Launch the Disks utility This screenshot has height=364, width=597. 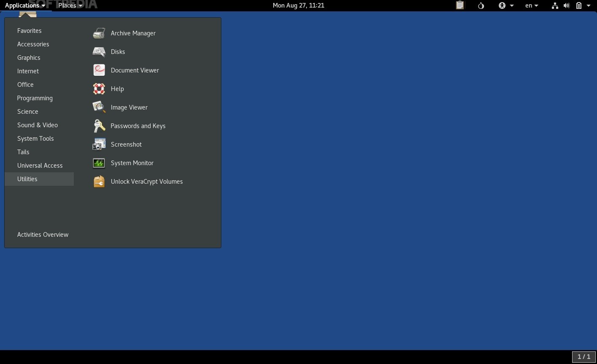118,52
